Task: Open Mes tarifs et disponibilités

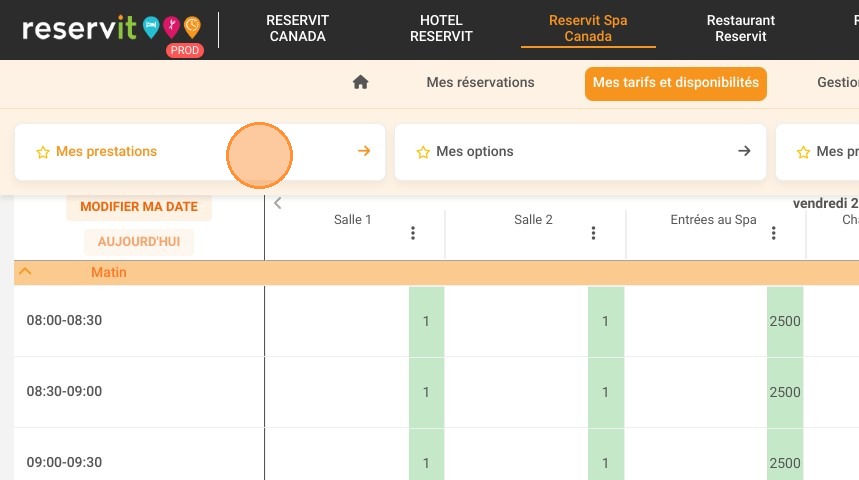Action: coord(675,83)
